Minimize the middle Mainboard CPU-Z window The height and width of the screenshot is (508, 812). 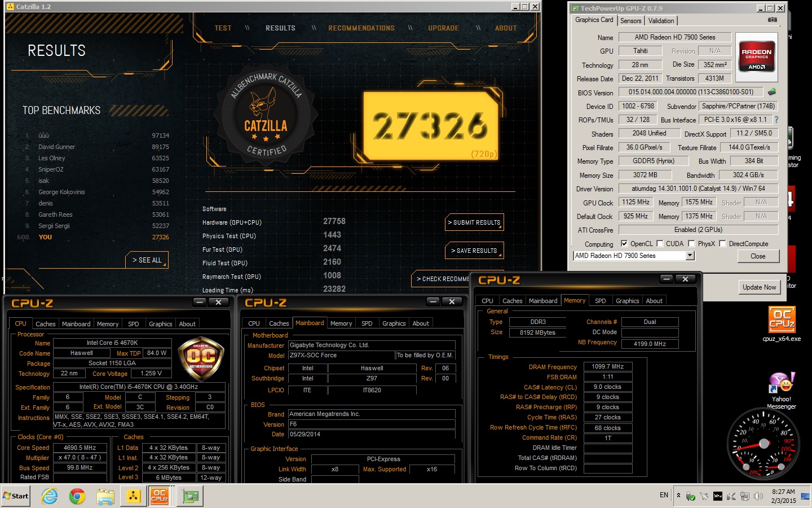click(433, 302)
